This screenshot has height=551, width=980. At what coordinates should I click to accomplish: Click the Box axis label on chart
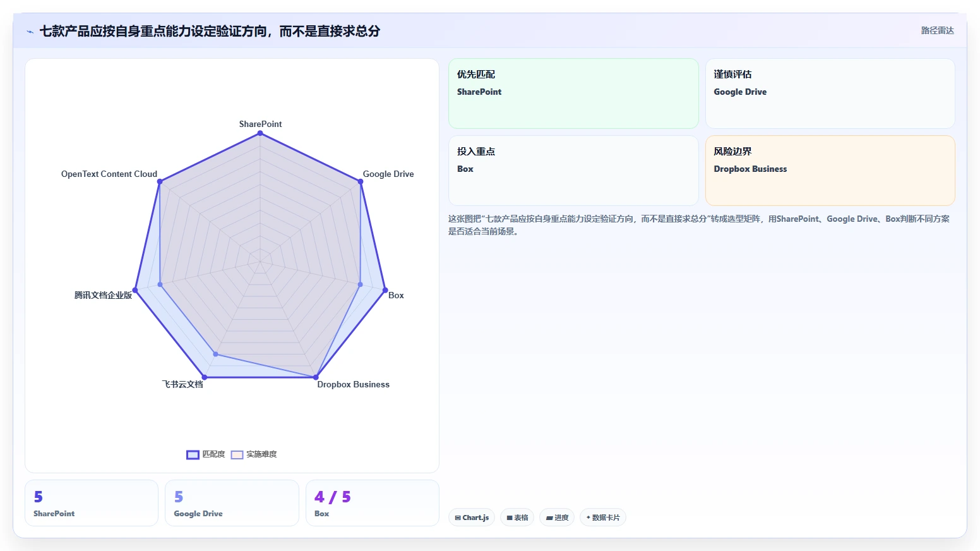tap(396, 295)
